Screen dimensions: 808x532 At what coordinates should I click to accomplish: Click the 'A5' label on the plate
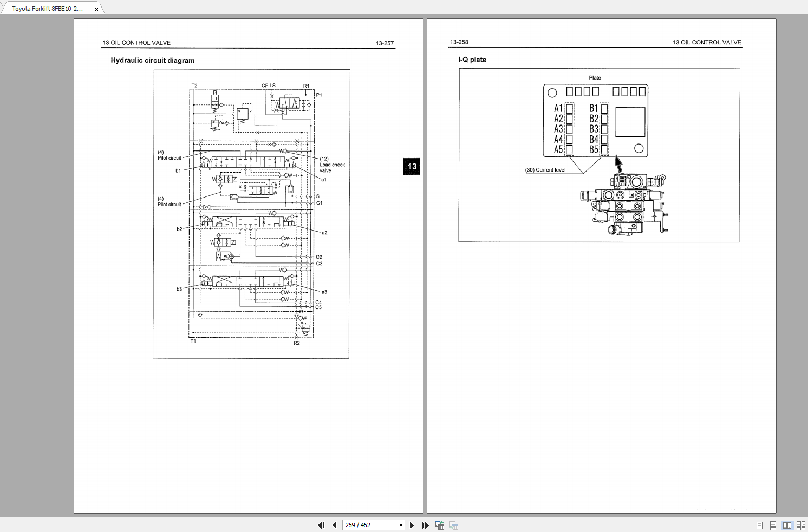pos(558,150)
